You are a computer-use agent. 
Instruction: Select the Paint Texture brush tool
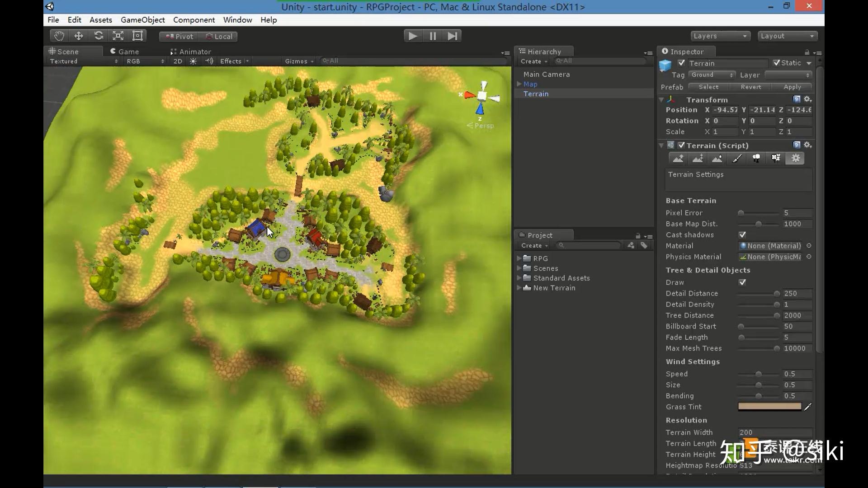(x=737, y=159)
